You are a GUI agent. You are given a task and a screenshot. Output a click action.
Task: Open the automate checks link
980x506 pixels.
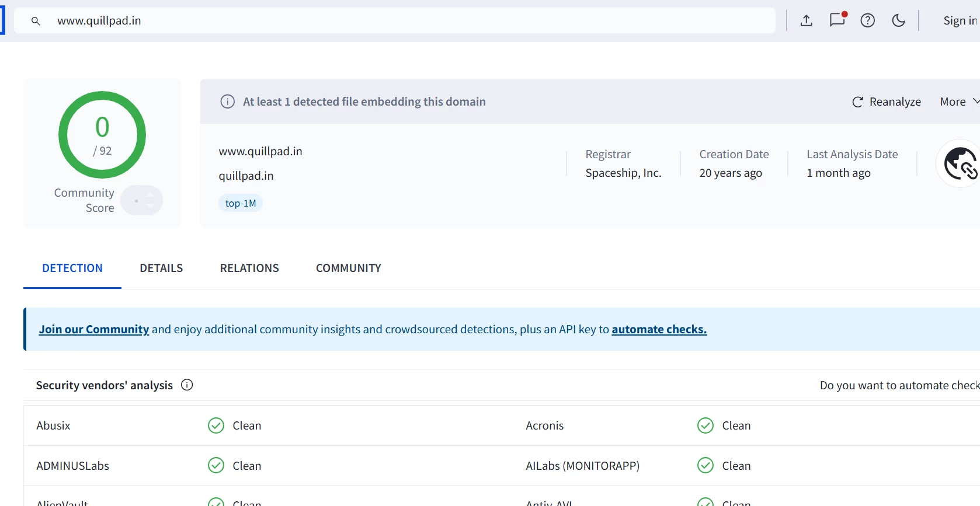tap(659, 329)
